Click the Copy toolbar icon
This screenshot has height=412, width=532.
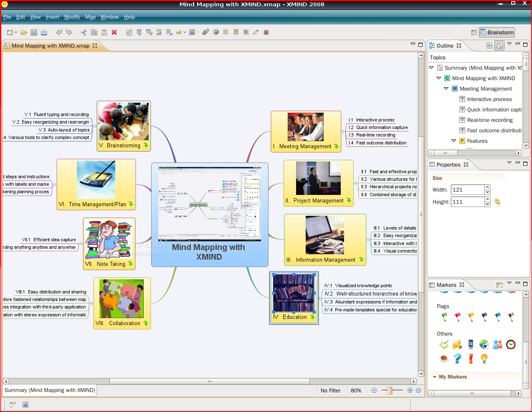pyautogui.click(x=94, y=32)
